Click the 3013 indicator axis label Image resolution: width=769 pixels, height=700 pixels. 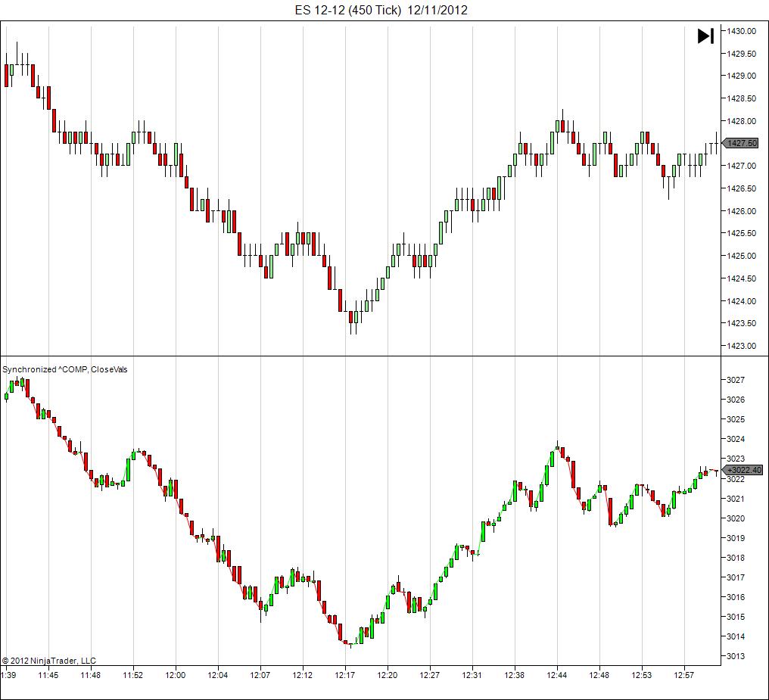click(735, 656)
